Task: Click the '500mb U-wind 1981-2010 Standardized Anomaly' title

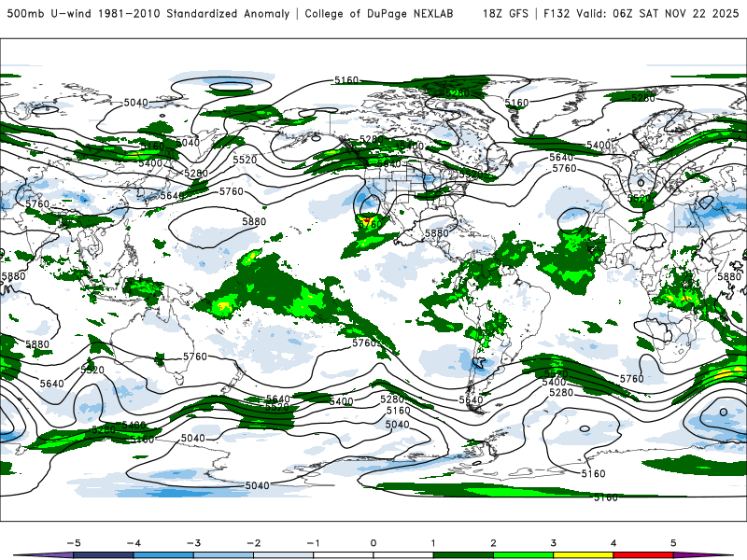Action: click(x=148, y=13)
